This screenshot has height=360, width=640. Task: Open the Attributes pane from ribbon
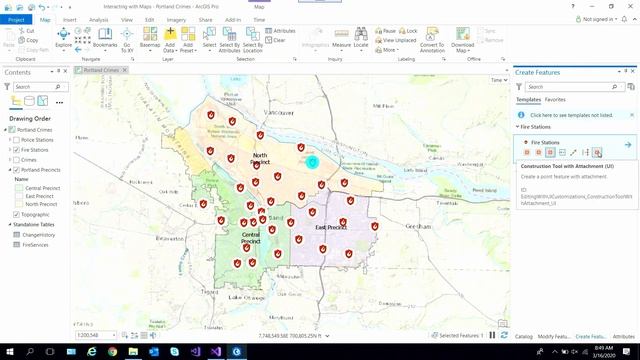[280, 31]
